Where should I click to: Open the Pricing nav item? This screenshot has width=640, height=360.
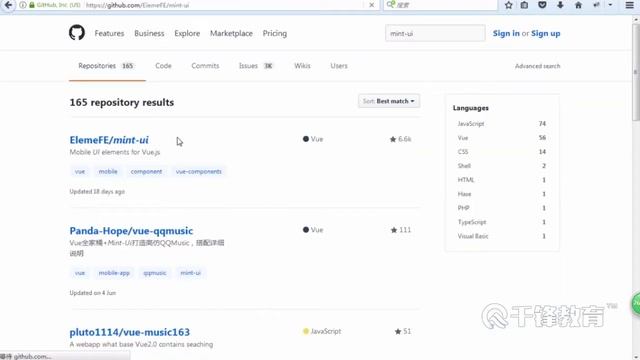[275, 33]
